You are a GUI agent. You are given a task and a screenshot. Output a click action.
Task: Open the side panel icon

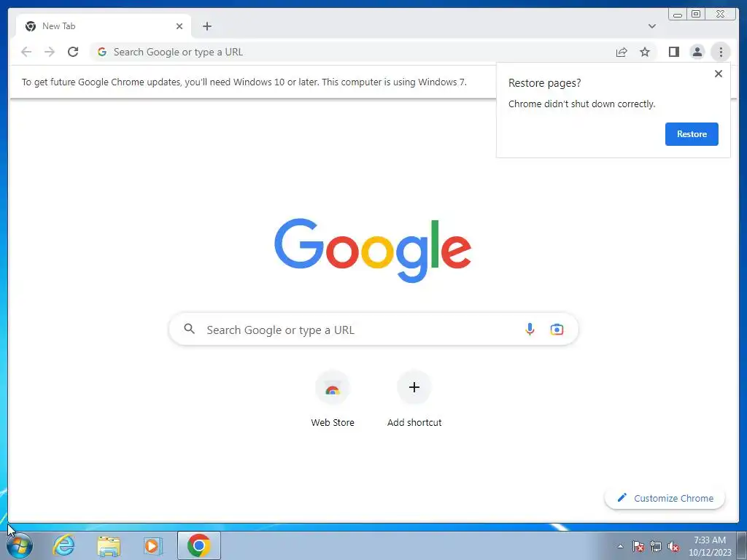673,52
